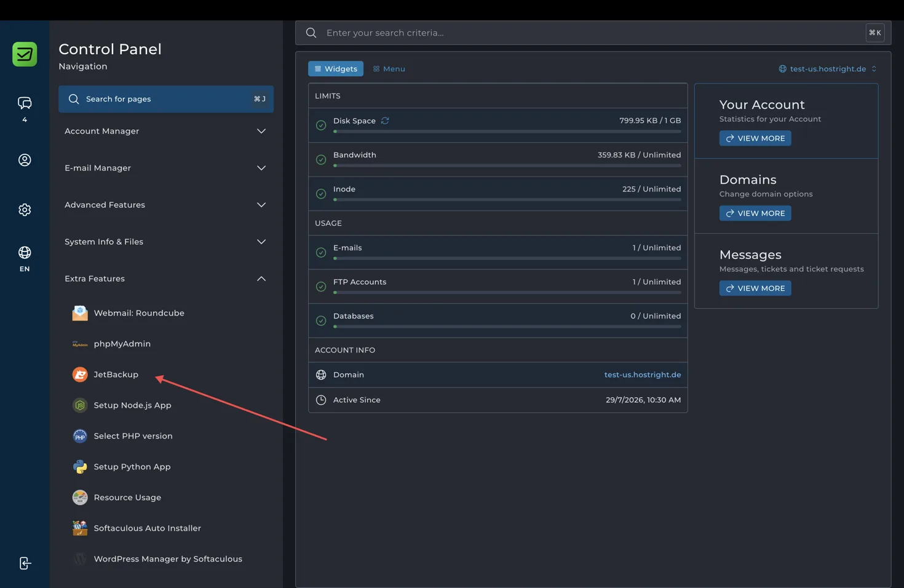Click the Bandwidth usage progress bar

507,166
